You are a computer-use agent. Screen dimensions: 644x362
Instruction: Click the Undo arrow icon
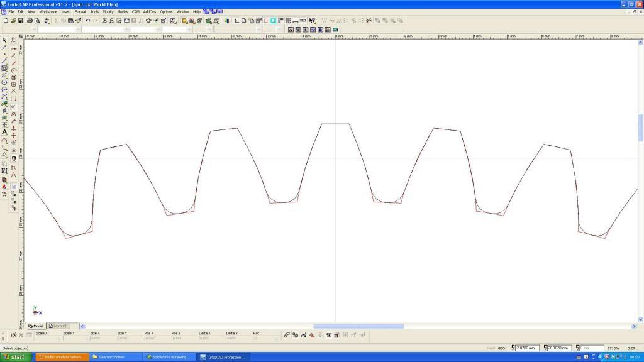(x=87, y=21)
